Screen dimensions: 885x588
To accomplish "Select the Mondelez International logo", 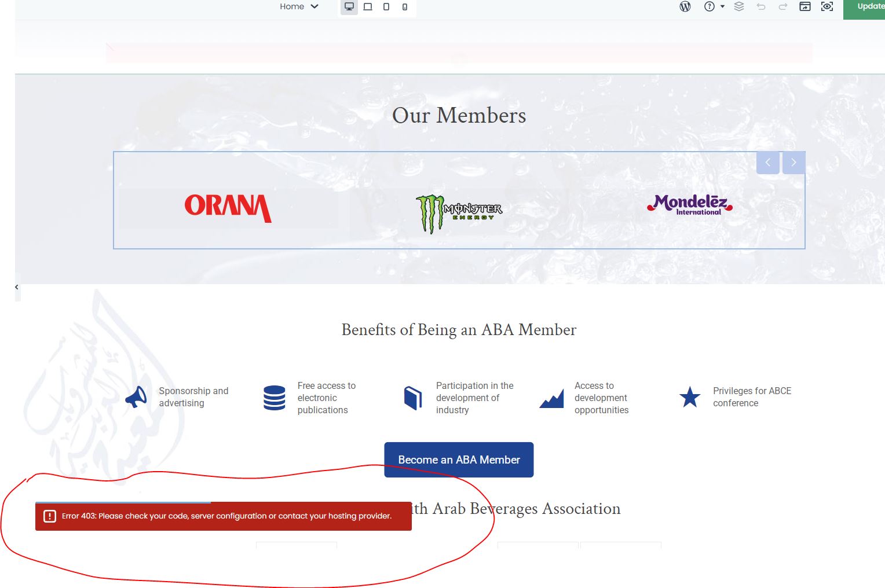I will pos(690,205).
